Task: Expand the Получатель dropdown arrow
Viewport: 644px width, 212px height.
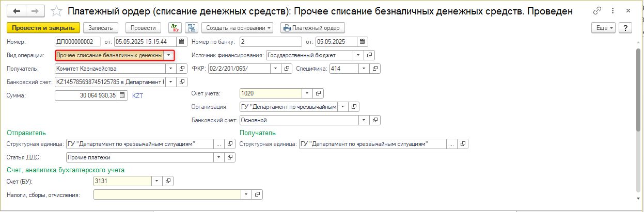Action: point(170,69)
